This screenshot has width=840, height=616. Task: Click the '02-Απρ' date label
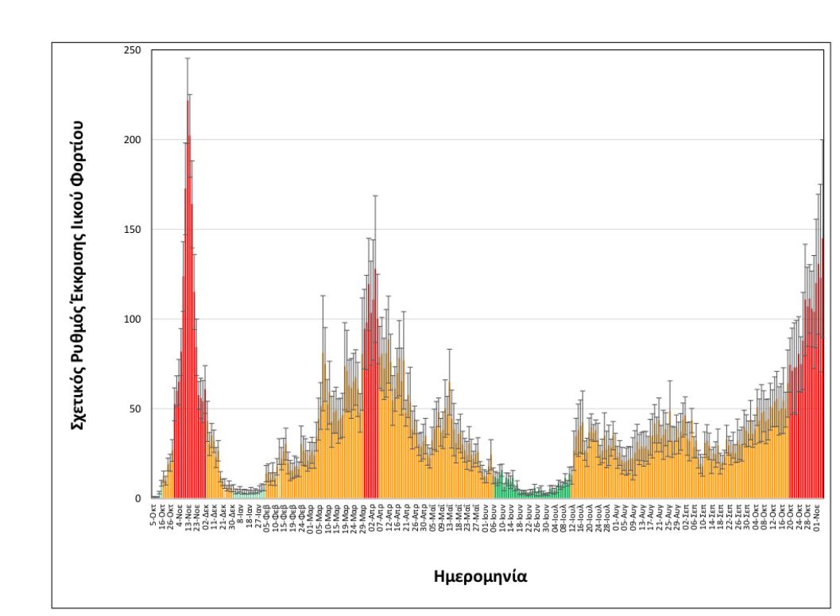pyautogui.click(x=370, y=515)
